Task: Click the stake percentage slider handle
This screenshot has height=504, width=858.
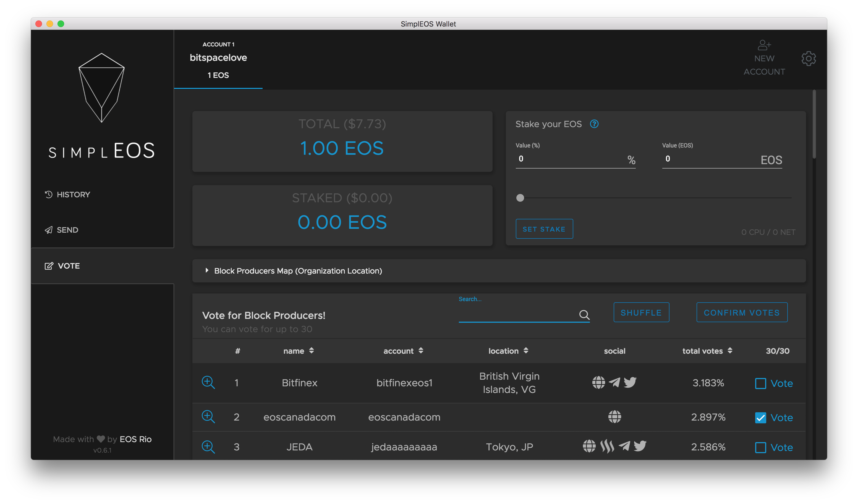Action: tap(520, 198)
